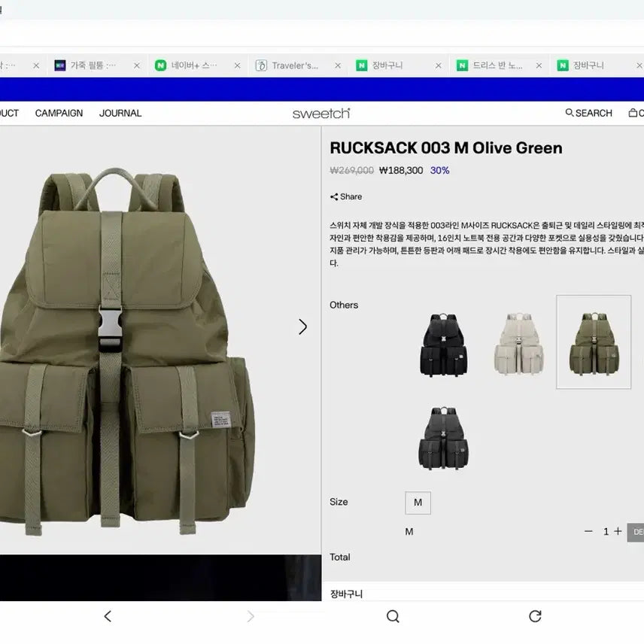This screenshot has height=644, width=644.
Task: Decrease quantity with minus button
Action: point(588,531)
